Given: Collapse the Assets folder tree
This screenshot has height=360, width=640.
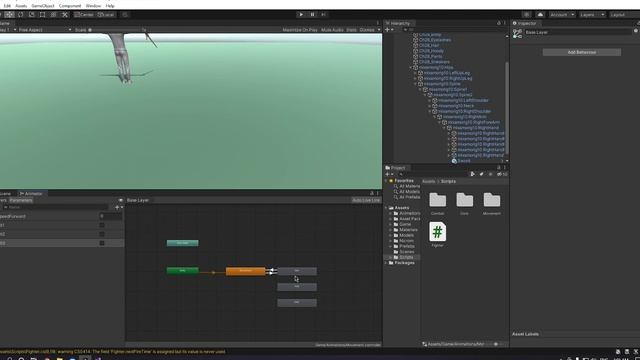Looking at the screenshot, I should (386, 208).
